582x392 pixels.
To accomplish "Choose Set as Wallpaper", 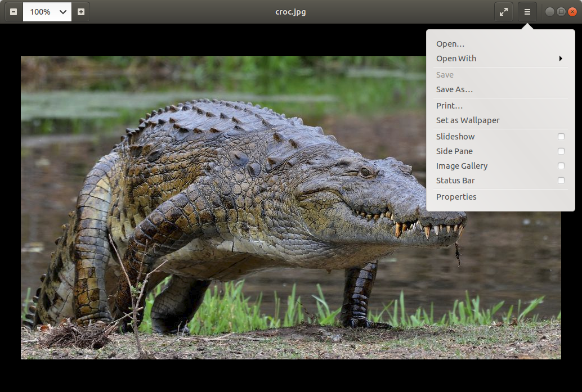I will (468, 120).
